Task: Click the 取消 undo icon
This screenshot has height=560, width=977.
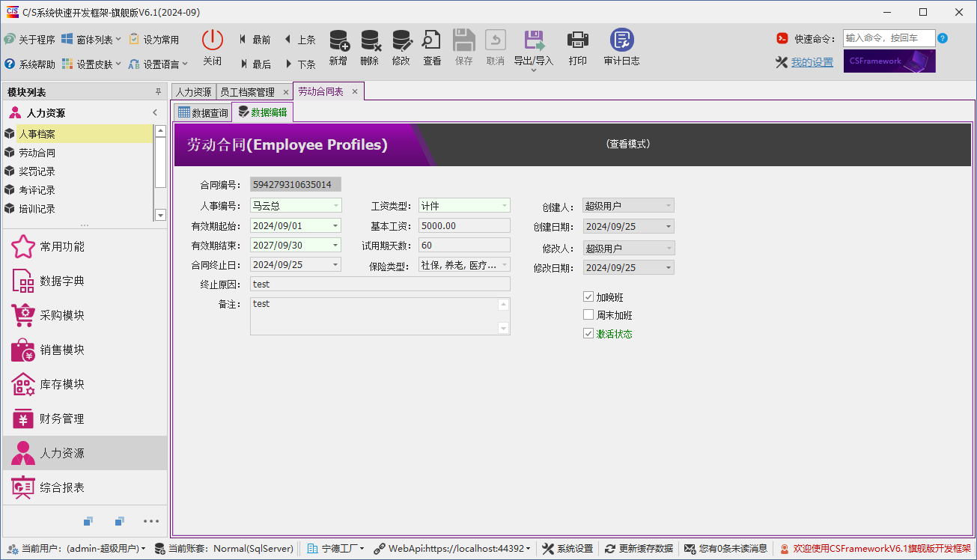Action: [x=496, y=40]
